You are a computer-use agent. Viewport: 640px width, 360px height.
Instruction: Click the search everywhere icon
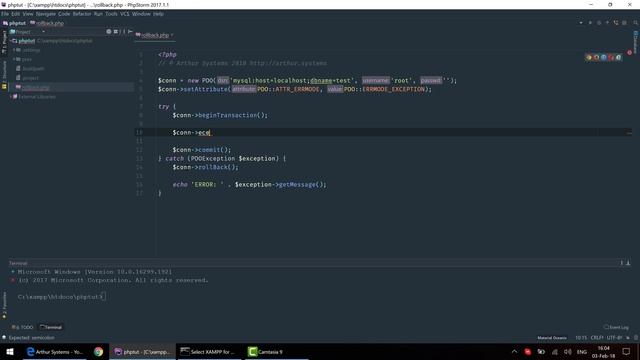point(636,23)
